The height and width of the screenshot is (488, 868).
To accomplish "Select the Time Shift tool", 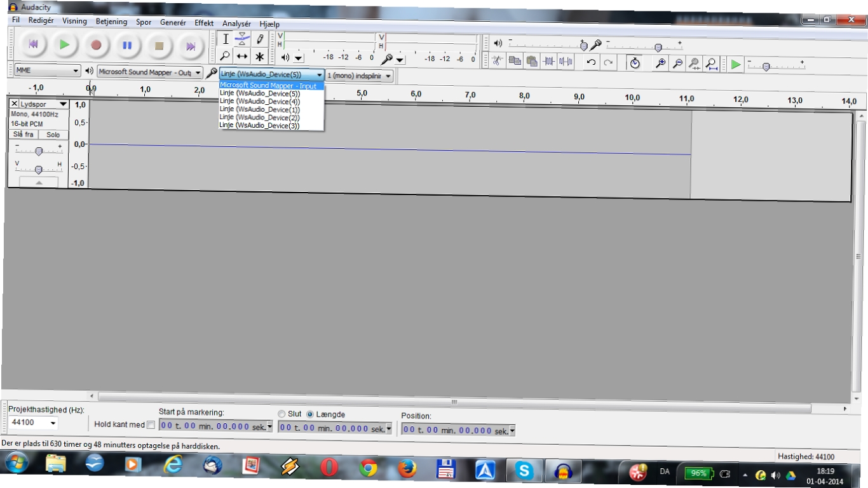I will (x=242, y=56).
